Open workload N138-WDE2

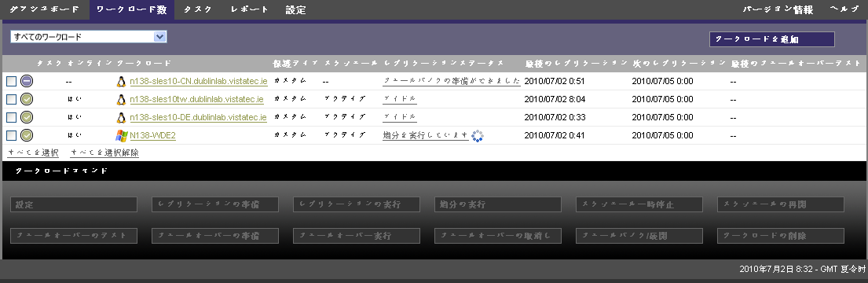(x=153, y=135)
